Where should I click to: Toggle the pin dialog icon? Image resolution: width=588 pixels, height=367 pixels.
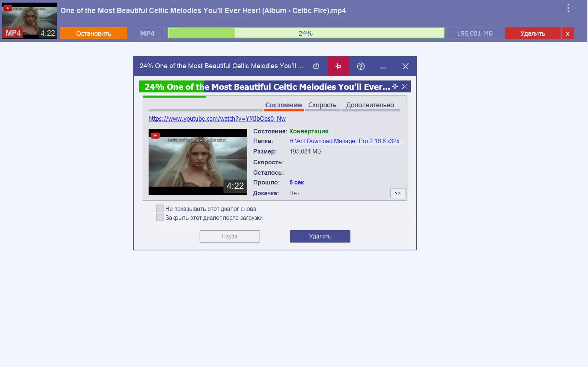click(x=338, y=66)
